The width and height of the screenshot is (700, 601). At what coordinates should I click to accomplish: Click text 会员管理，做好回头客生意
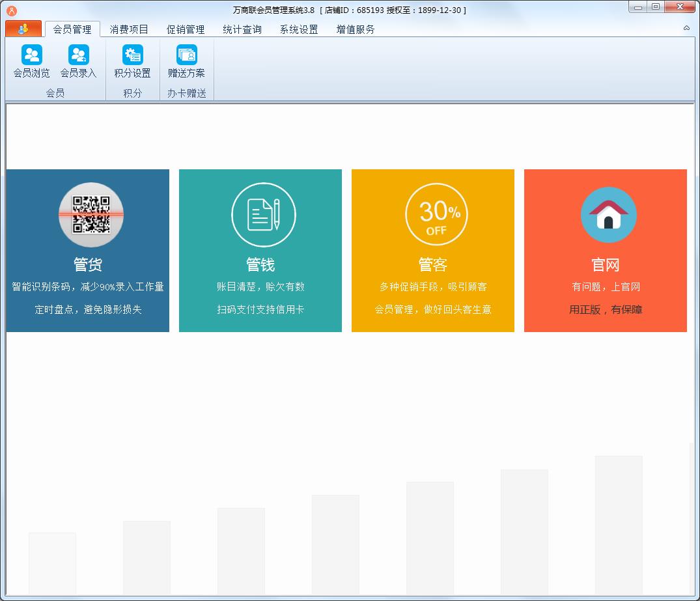pos(433,309)
